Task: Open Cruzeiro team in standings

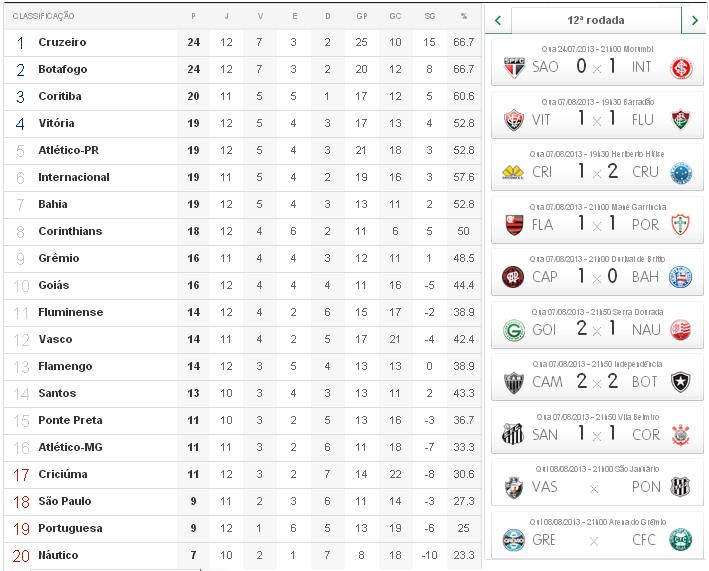Action: tap(62, 42)
